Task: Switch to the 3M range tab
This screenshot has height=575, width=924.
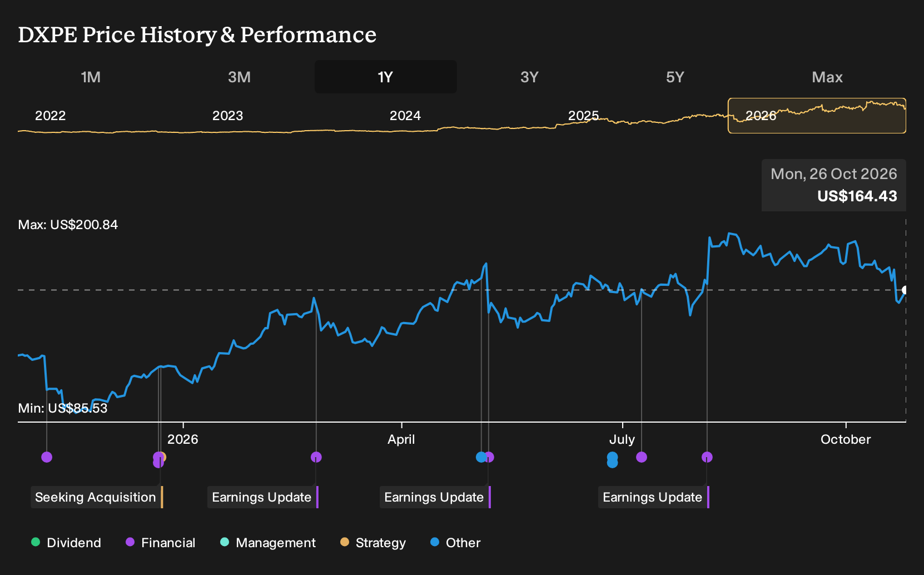Action: pyautogui.click(x=239, y=77)
